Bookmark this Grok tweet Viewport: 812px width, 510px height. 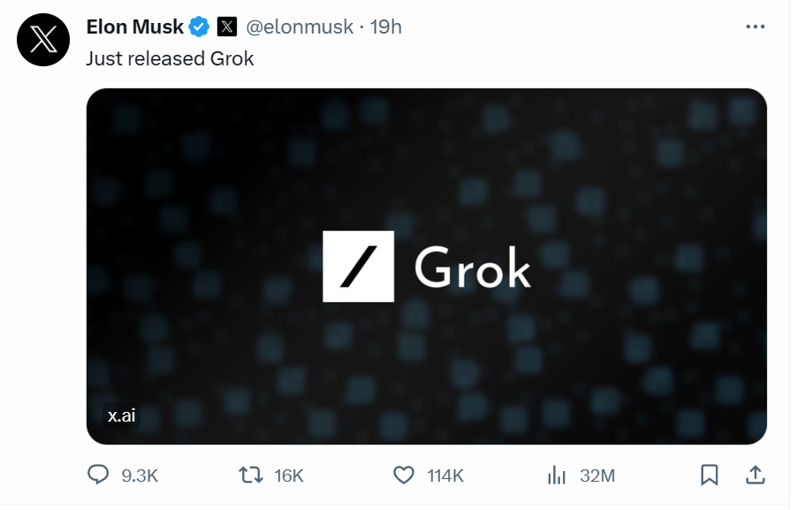709,476
